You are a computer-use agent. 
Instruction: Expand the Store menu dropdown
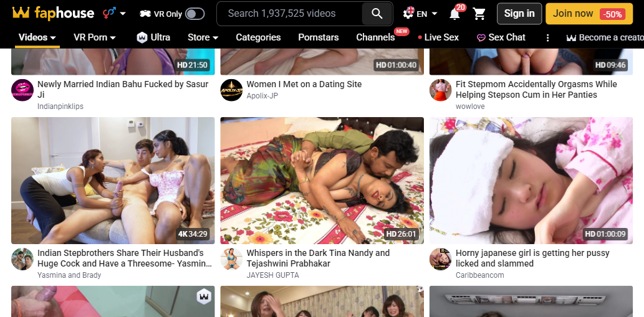tap(203, 37)
